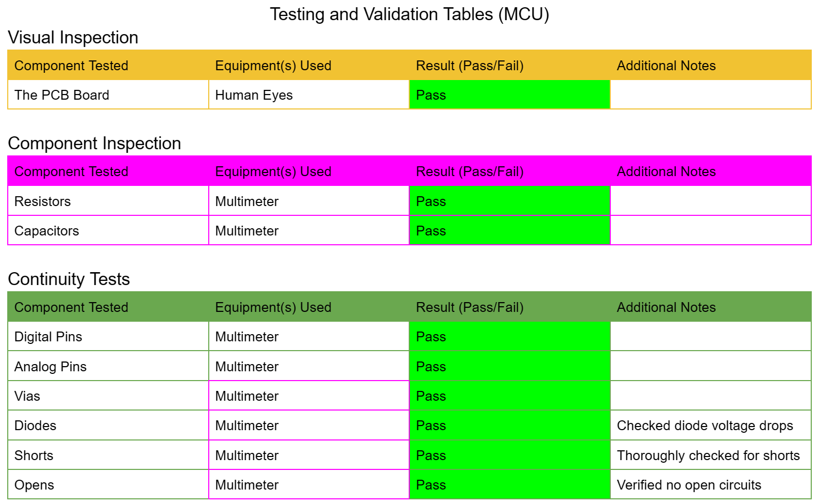Click the 'Component Inspection' heading
Image resolution: width=819 pixels, height=504 pixels.
tap(95, 144)
